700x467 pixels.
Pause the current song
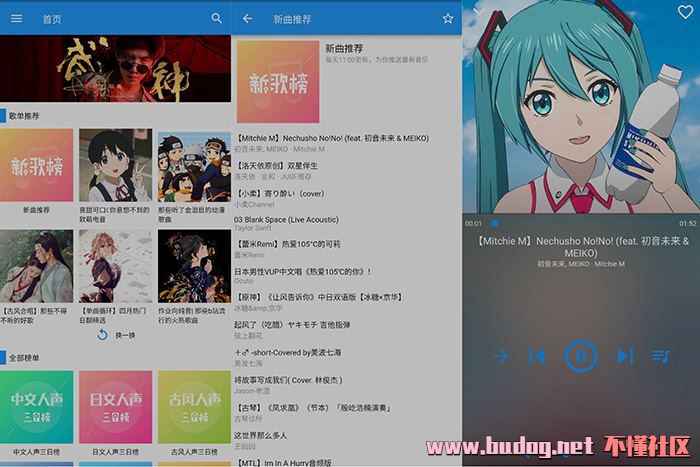tap(581, 356)
